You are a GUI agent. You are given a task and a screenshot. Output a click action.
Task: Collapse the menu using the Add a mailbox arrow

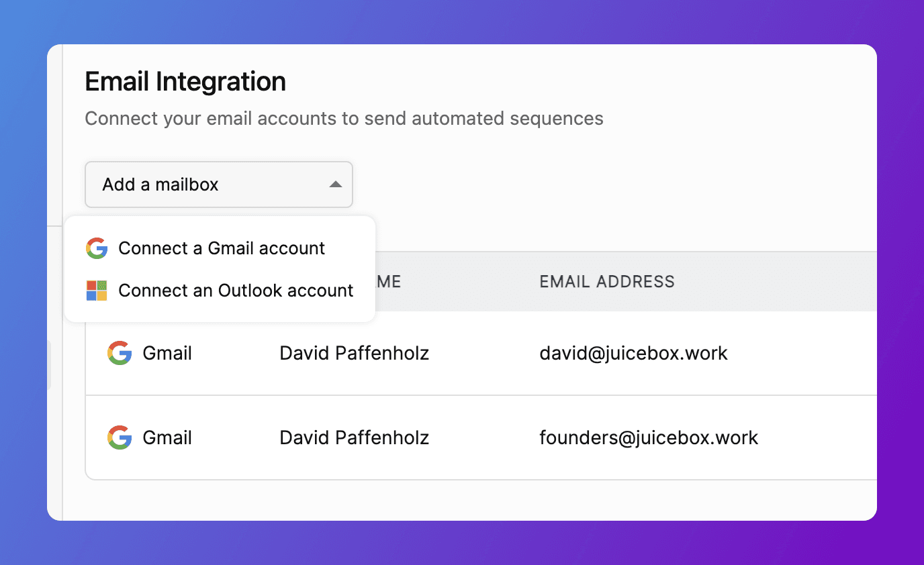336,185
